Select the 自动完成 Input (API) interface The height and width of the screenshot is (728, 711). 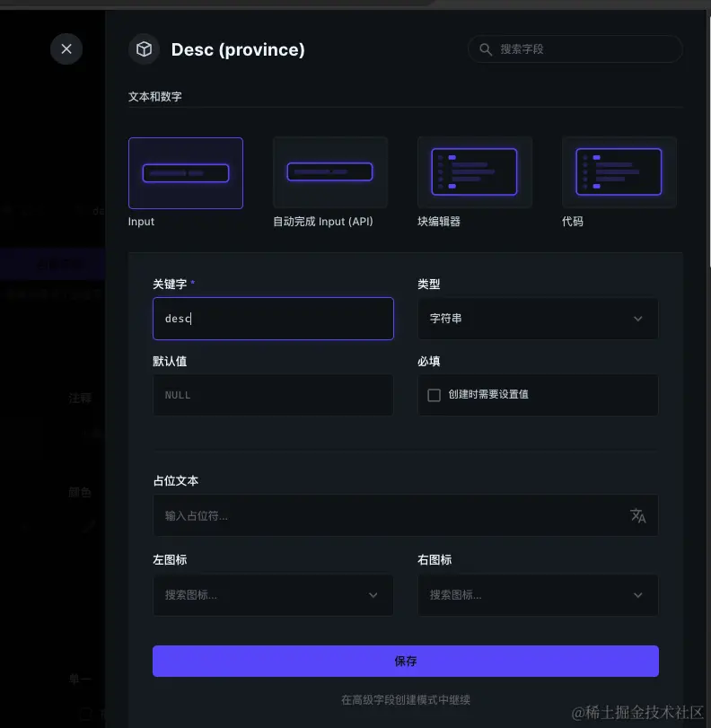pyautogui.click(x=329, y=171)
